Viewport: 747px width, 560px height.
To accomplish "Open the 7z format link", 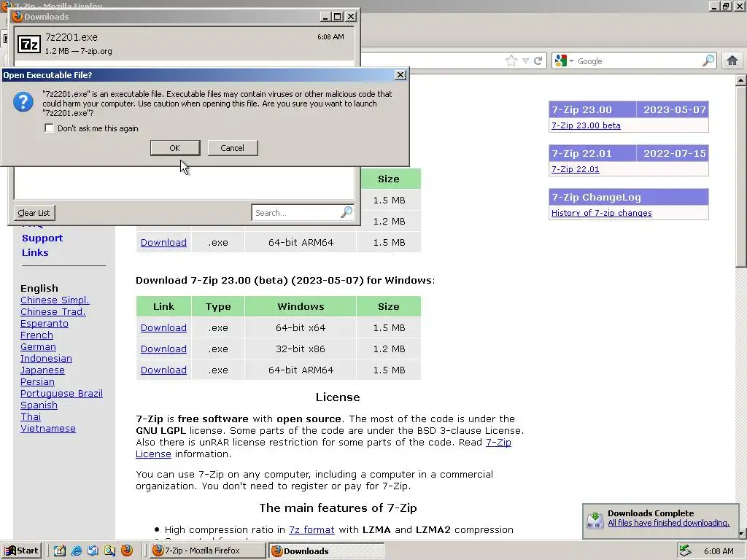I will coord(311,529).
